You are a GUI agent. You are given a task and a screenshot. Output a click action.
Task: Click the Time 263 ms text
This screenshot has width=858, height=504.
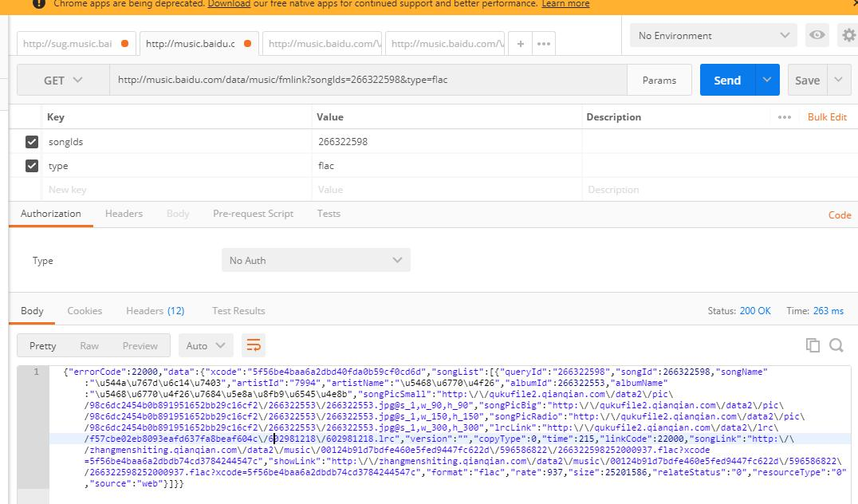815,311
